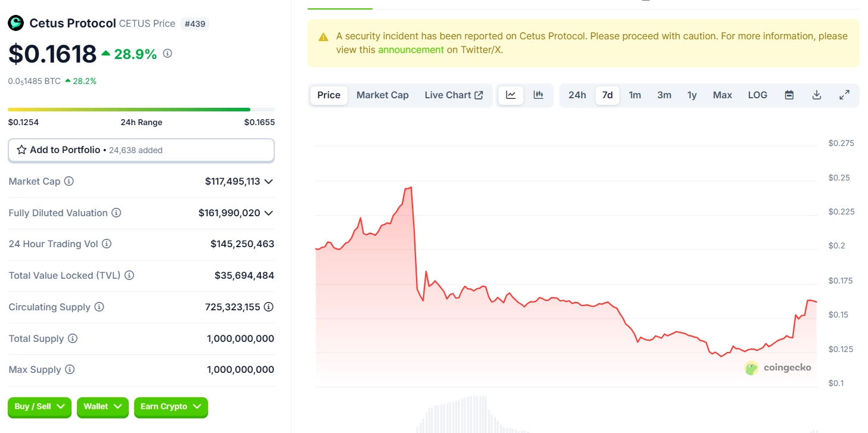Image resolution: width=868 pixels, height=433 pixels.
Task: Set chart range to 7d
Action: [x=607, y=95]
